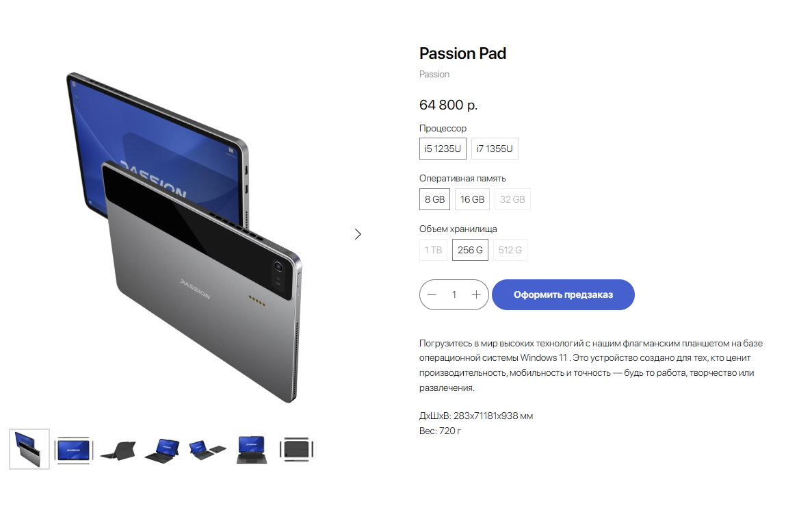This screenshot has width=812, height=508.
Task: View second thumbnail with front-facing tablet screen
Action: 73,449
